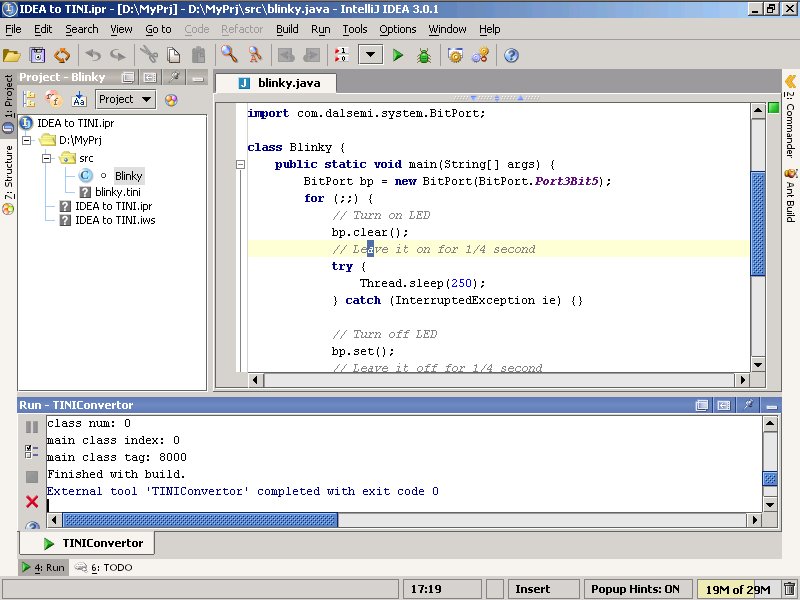The image size is (800, 600).
Task: Open the File menu
Action: pyautogui.click(x=13, y=30)
